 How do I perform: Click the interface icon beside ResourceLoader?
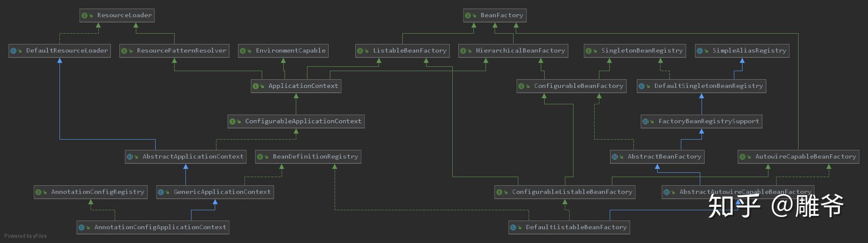click(x=85, y=16)
